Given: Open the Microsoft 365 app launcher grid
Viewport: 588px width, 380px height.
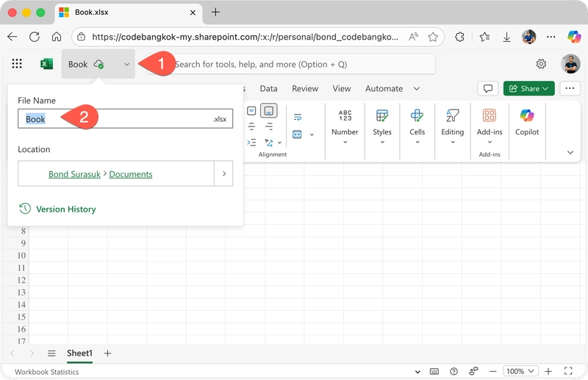Looking at the screenshot, I should click(17, 64).
